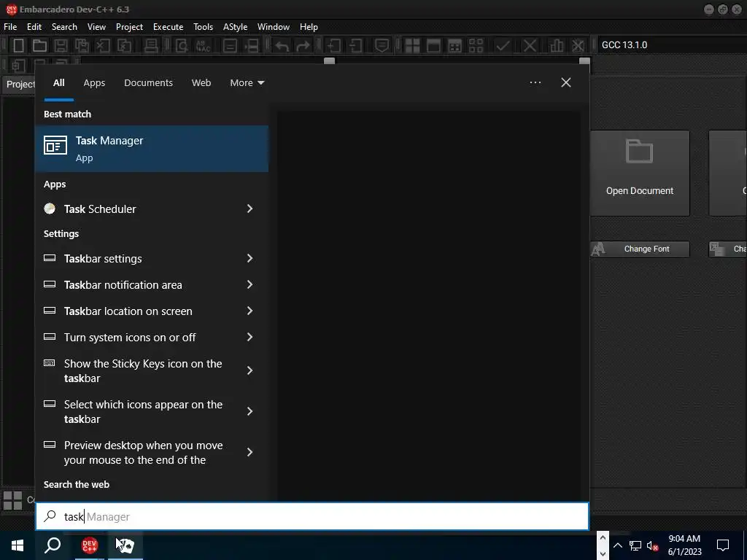Expand Preview desktop result chevron
The height and width of the screenshot is (560, 747).
(249, 452)
